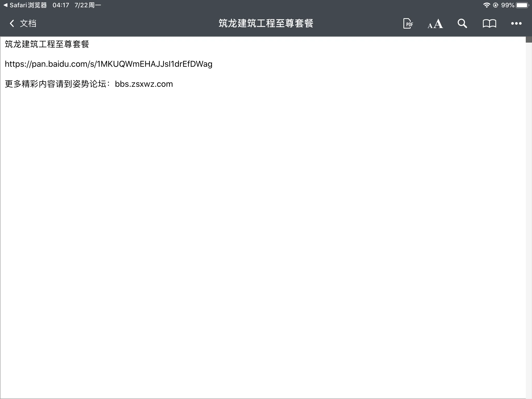Tap the toolbar title 筑龙建筑工程至尊套餐

266,23
